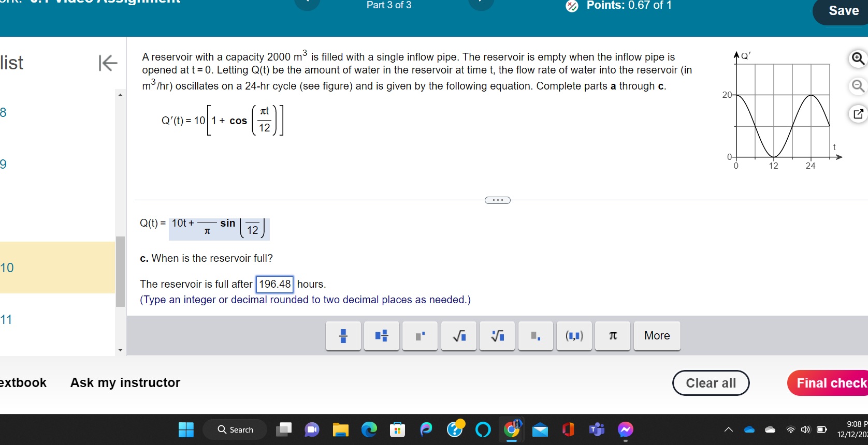This screenshot has height=445, width=868.
Task: Open Microsoft Store from the taskbar
Action: pos(397,429)
